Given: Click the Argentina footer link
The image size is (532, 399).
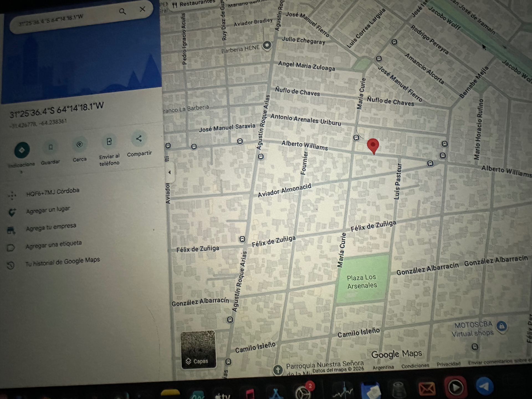Looking at the screenshot, I should click(x=383, y=367).
